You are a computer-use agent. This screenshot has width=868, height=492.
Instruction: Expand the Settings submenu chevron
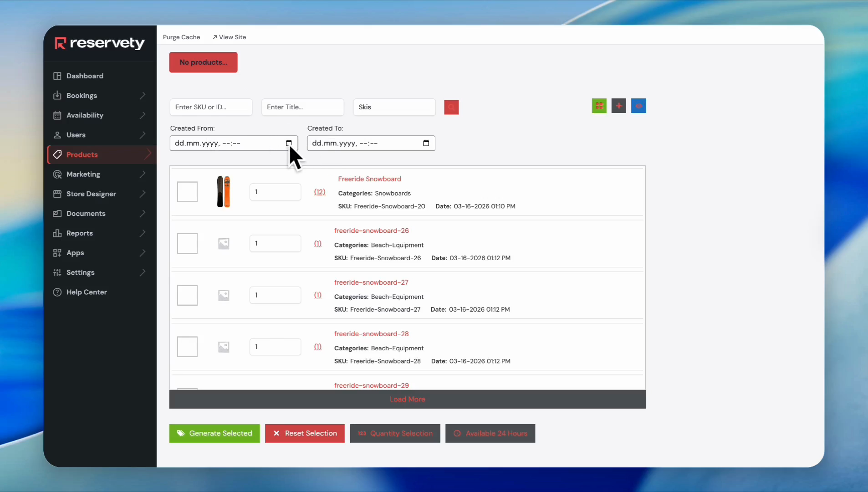point(143,272)
